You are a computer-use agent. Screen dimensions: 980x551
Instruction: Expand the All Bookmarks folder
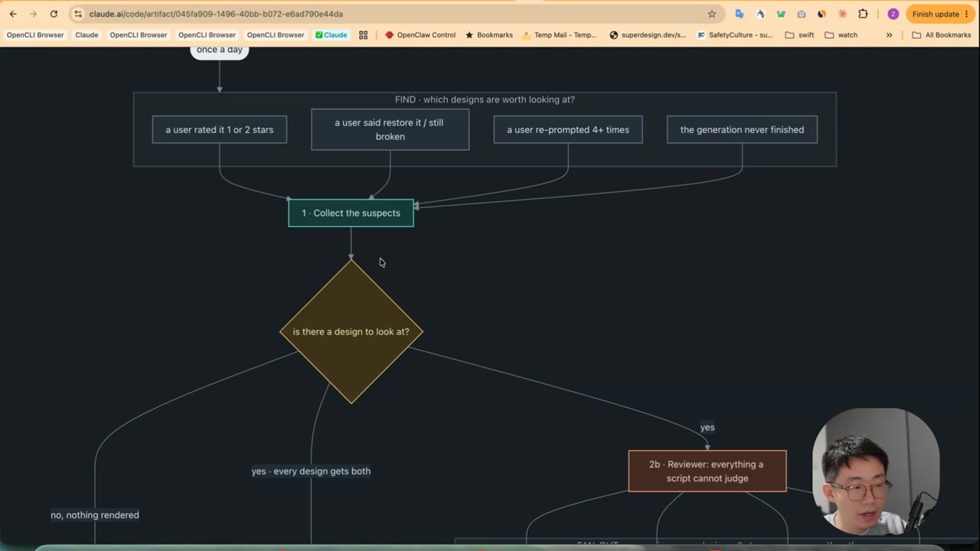(x=941, y=34)
